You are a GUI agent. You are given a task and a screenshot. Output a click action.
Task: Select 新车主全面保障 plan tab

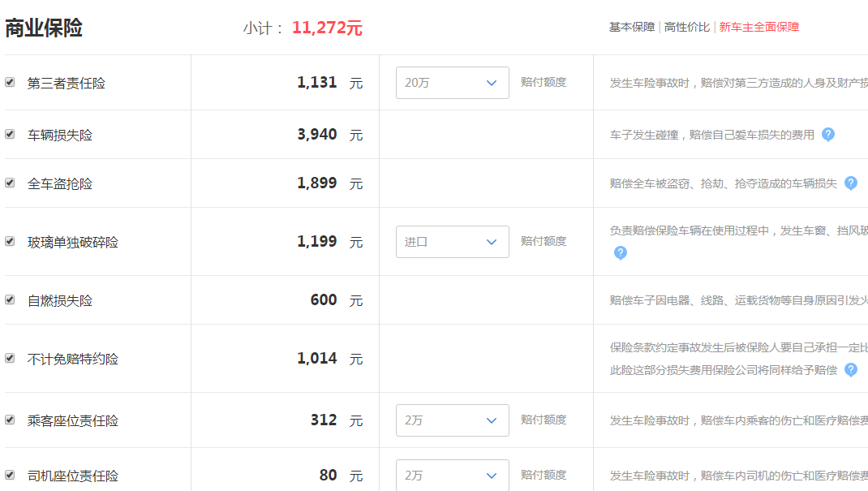(x=759, y=27)
